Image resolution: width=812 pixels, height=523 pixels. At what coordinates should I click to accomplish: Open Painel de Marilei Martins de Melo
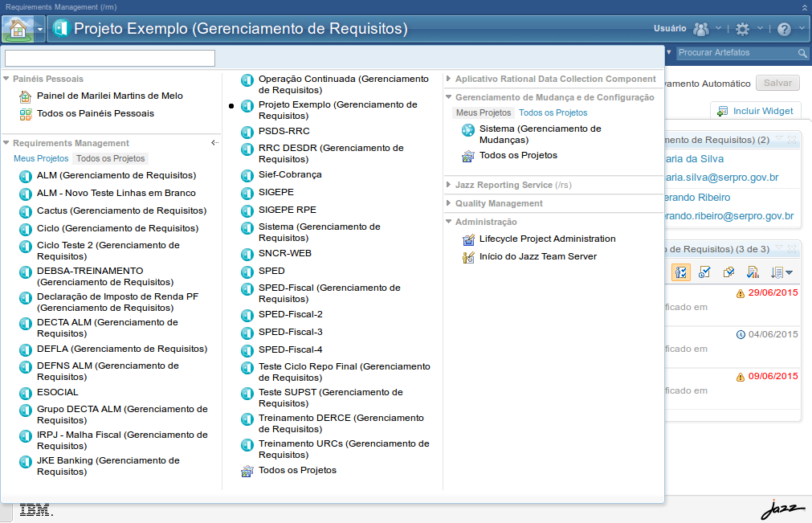pos(110,96)
